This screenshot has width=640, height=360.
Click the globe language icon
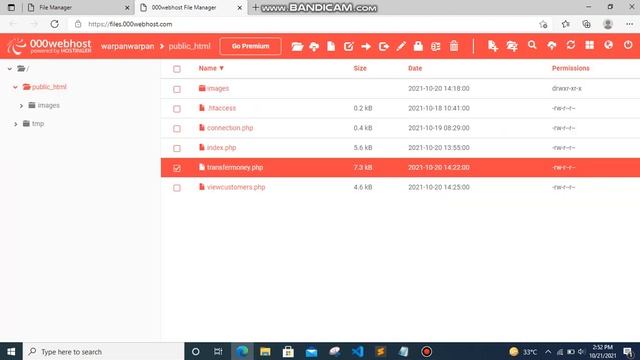coord(609,45)
